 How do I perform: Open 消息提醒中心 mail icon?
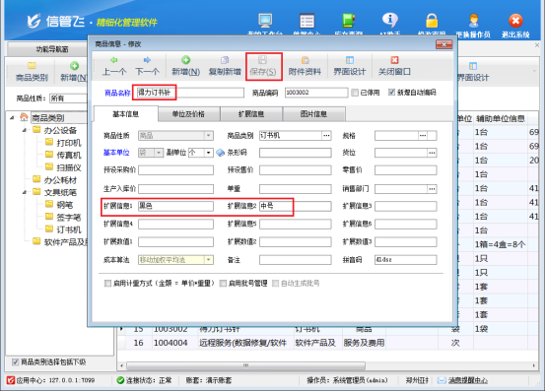coord(442,380)
